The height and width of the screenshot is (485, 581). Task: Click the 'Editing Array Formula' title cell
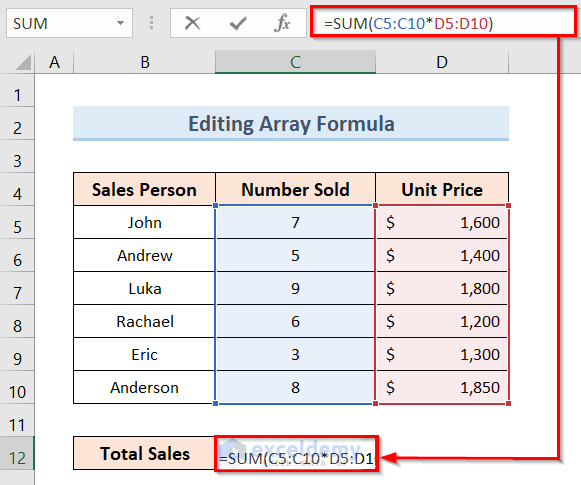click(x=291, y=123)
